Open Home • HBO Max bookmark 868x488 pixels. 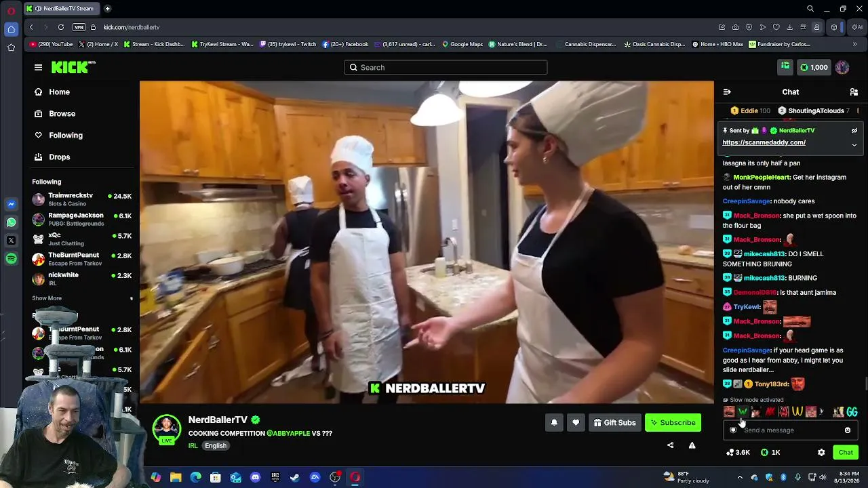click(717, 44)
